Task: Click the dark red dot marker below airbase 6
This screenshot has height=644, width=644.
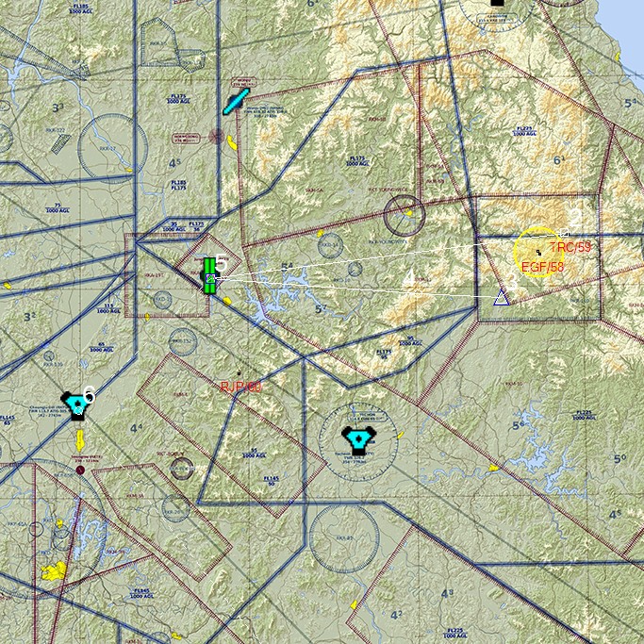Action: click(x=80, y=471)
